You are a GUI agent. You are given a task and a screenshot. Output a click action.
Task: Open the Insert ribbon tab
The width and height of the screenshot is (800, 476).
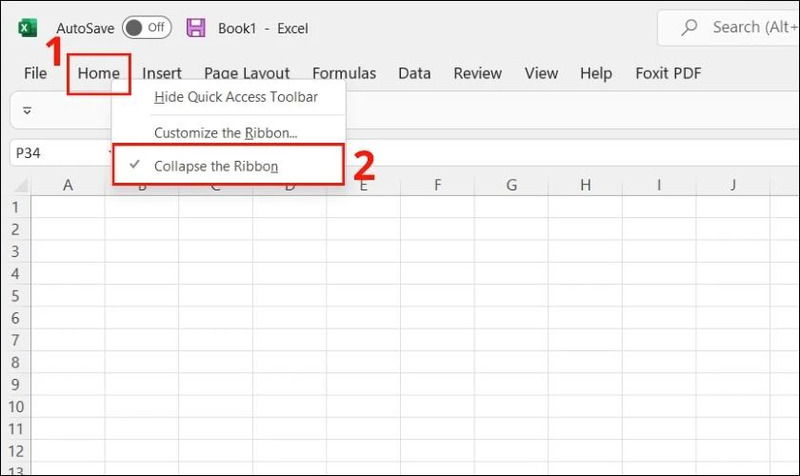(x=162, y=73)
